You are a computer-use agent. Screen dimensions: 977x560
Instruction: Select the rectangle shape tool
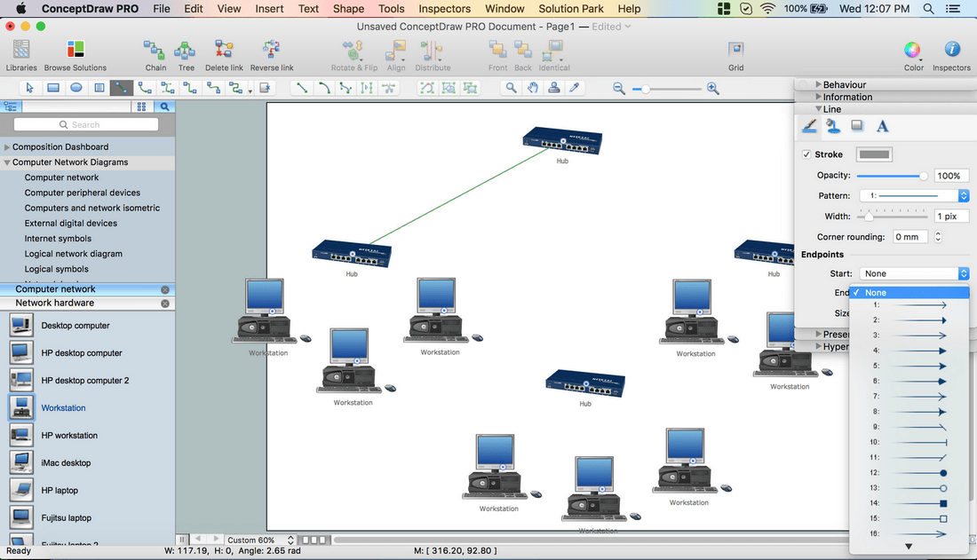pos(53,88)
